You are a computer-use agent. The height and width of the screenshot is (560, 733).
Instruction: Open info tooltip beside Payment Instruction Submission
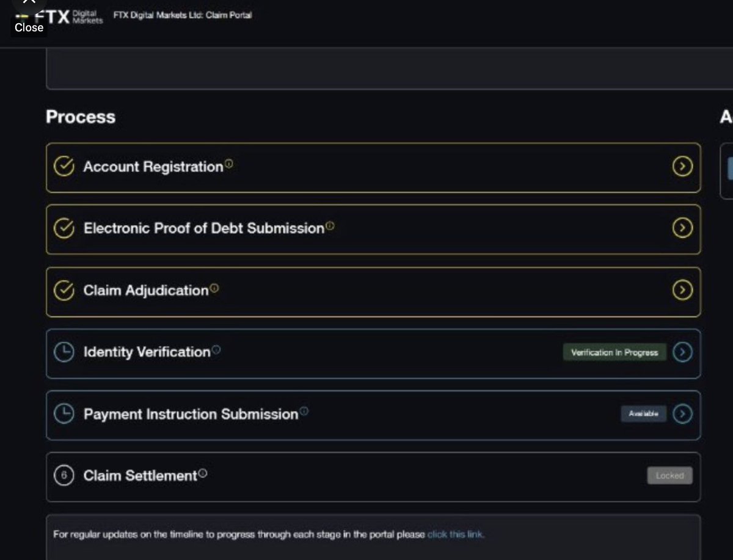coord(304,411)
